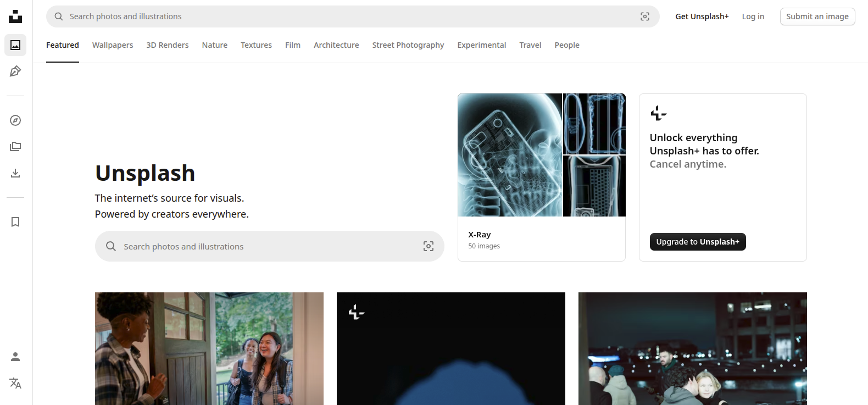Screen dimensions: 868x405
Task: Click the Get Unsplash+ link
Action: (702, 16)
